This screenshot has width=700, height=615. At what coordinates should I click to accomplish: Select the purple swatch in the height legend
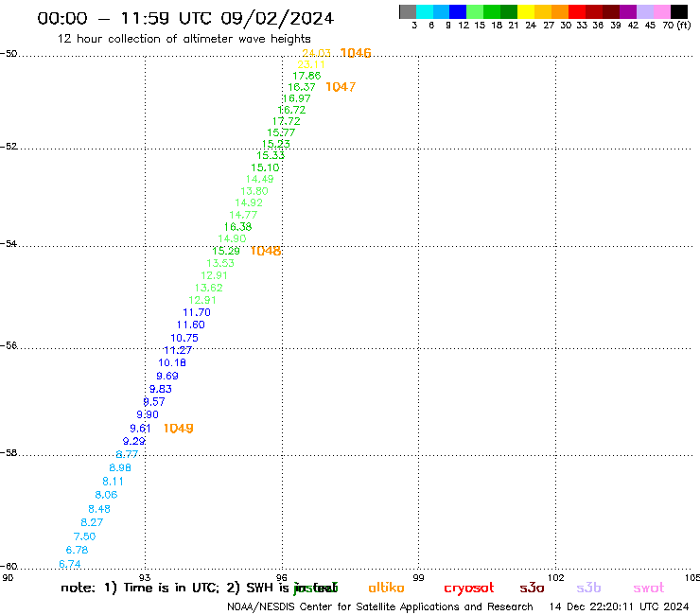pos(628,11)
